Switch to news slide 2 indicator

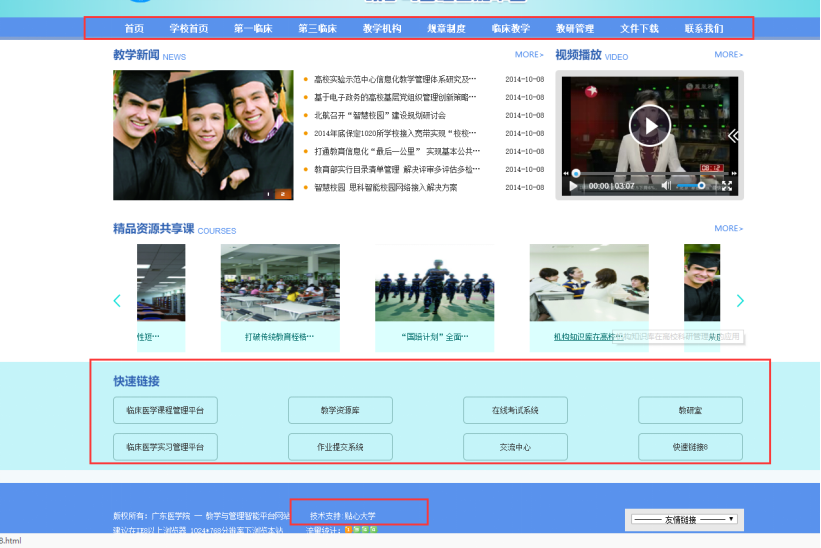pos(283,194)
